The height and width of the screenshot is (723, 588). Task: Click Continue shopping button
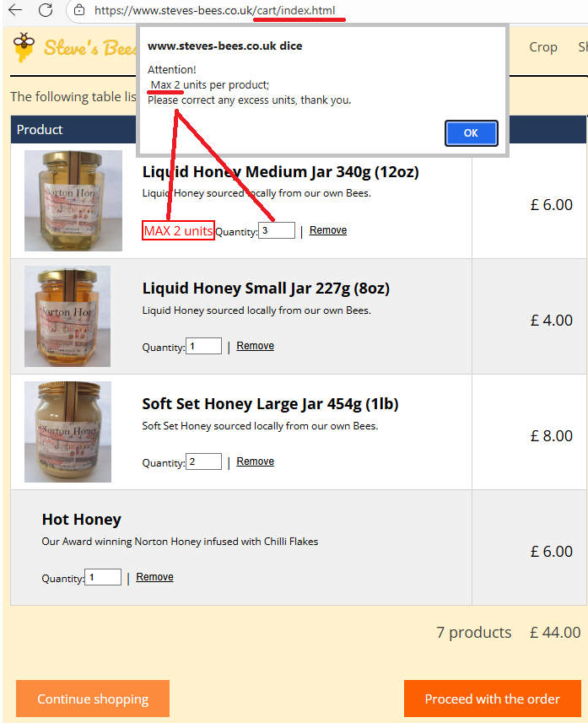point(93,699)
